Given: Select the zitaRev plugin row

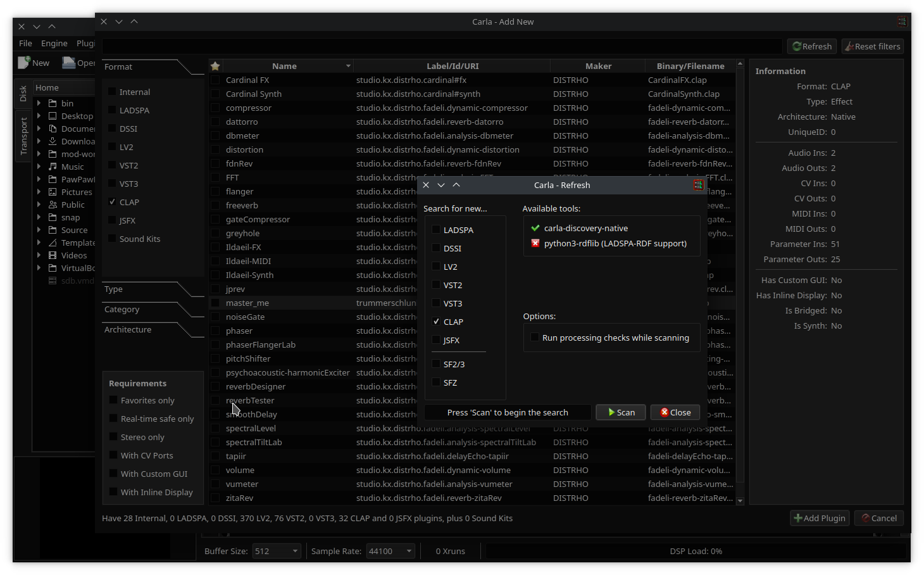Looking at the screenshot, I should click(x=472, y=498).
